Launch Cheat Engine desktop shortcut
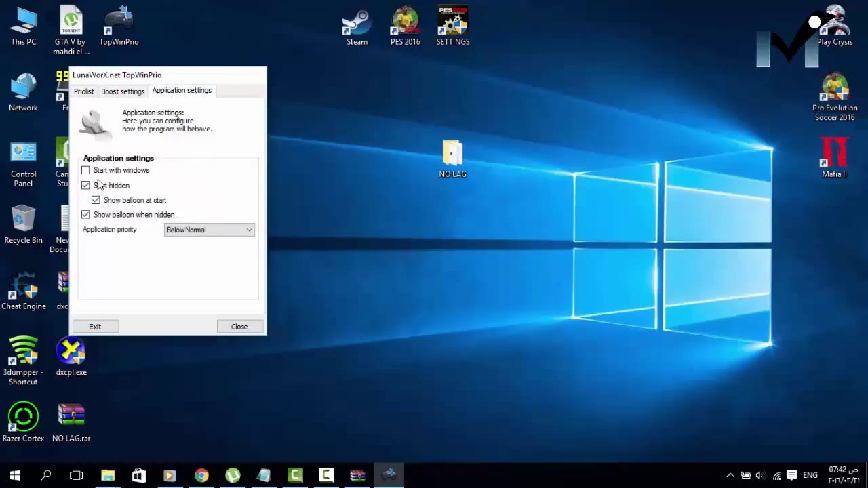Viewport: 868px width, 488px height. [x=23, y=291]
